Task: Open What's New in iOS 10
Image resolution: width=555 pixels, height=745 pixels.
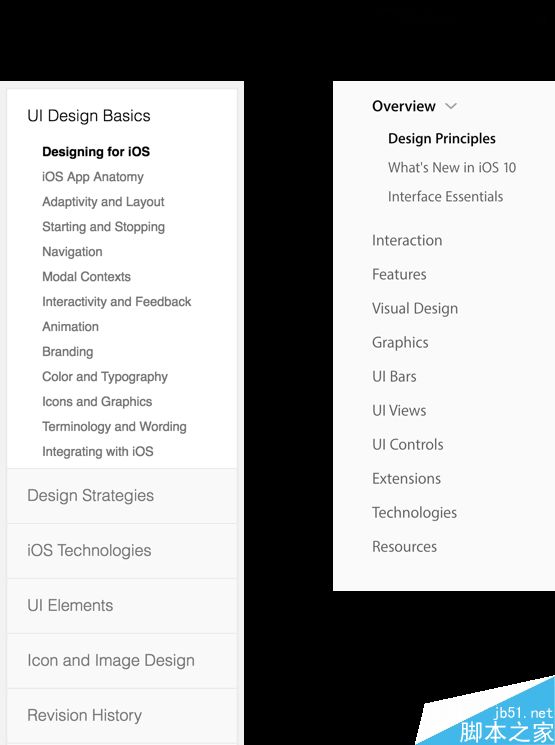Action: [x=452, y=168]
